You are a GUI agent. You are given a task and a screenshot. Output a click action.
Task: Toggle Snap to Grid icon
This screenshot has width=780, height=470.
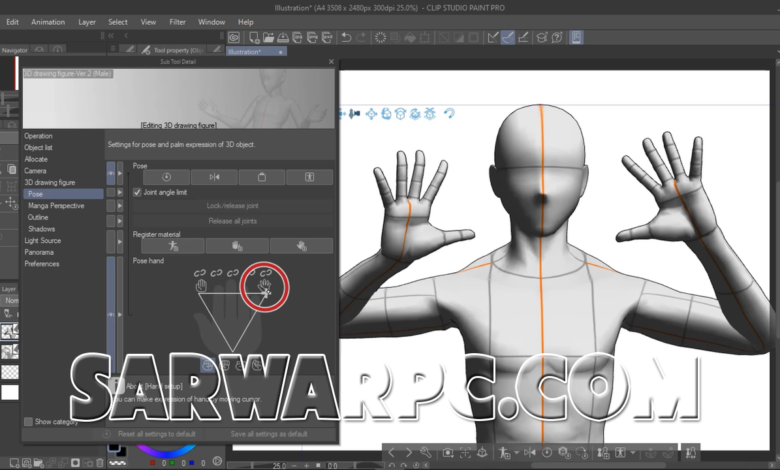pyautogui.click(x=523, y=37)
